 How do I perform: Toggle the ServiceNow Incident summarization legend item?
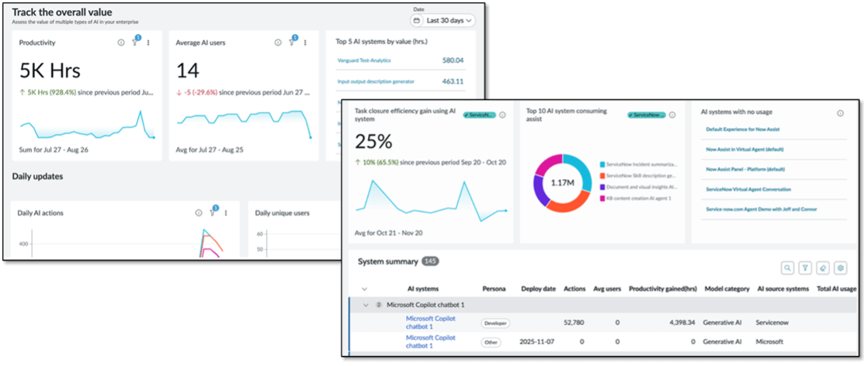click(640, 165)
